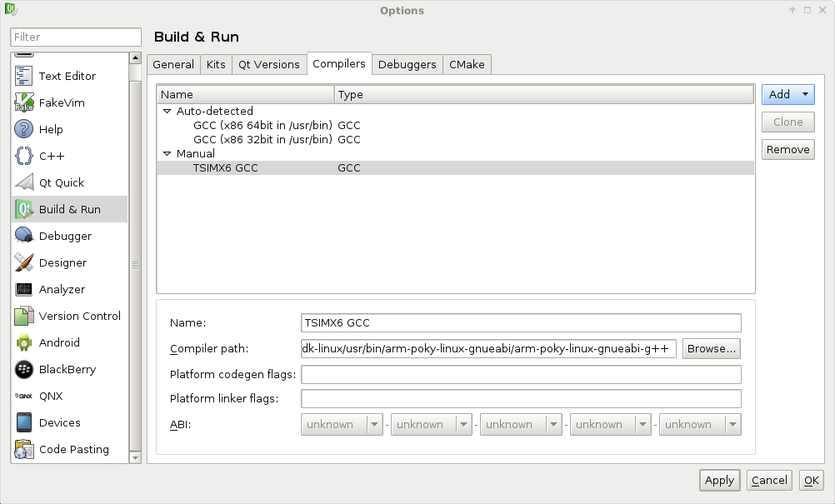The height and width of the screenshot is (504, 835).
Task: Open the Qt Versions tab
Action: pos(269,64)
